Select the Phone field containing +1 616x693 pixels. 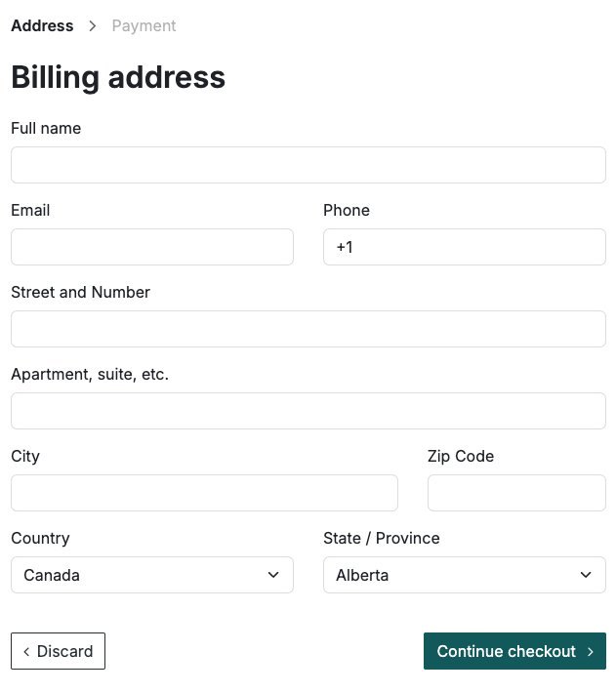tap(464, 247)
